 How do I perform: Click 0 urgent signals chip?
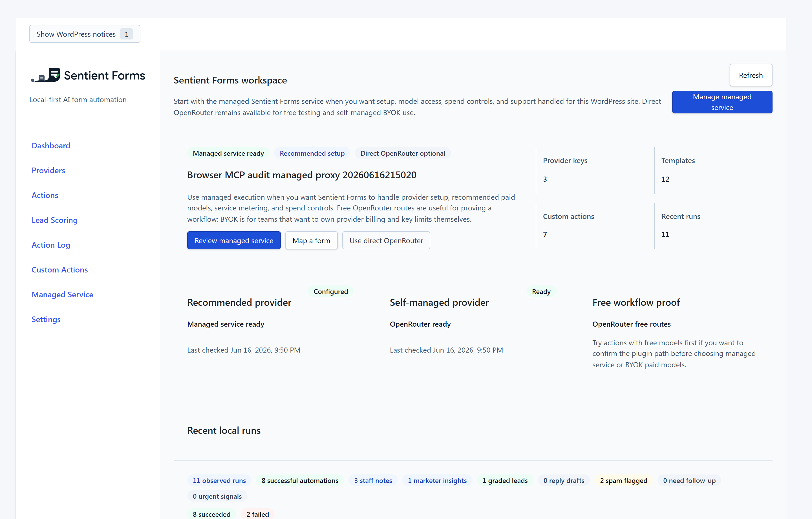pos(217,496)
